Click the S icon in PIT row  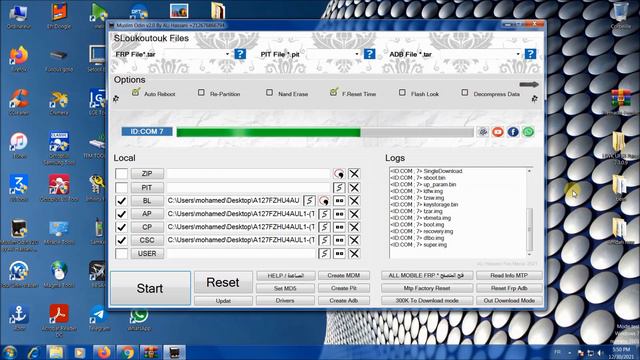[x=339, y=187]
